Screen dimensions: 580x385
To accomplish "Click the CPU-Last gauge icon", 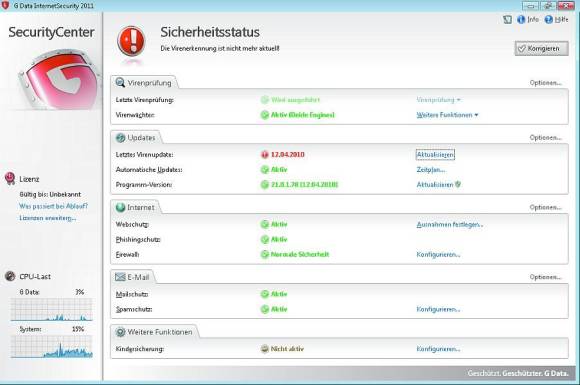I will point(10,276).
